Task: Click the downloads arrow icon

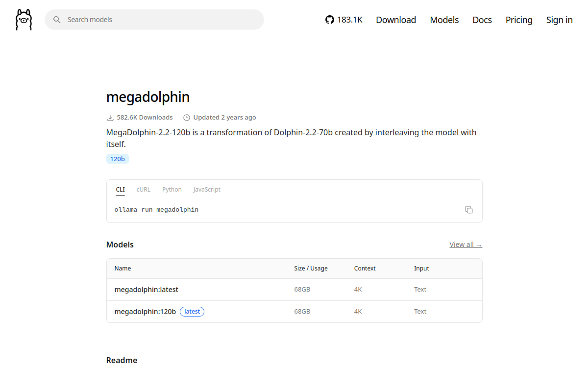Action: pyautogui.click(x=110, y=118)
